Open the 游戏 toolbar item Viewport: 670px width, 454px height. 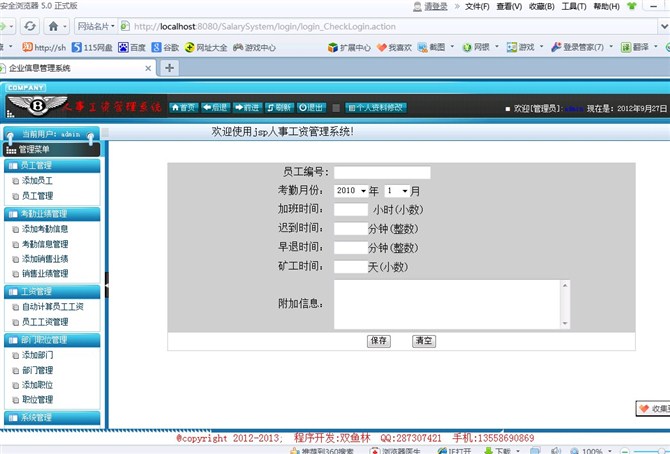coord(520,47)
